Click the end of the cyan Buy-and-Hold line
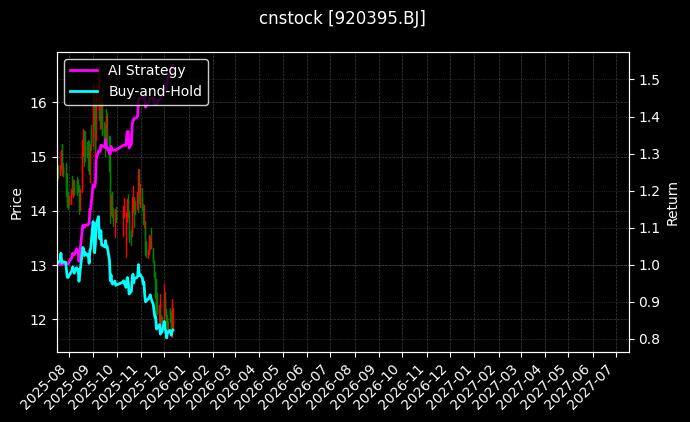Image resolution: width=690 pixels, height=422 pixels. 173,330
